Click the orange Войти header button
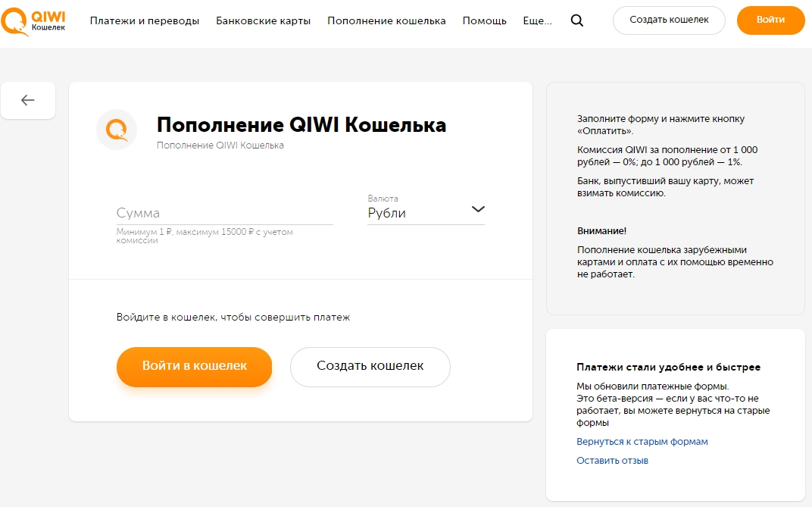Viewport: 812px width, 507px height. [770, 20]
